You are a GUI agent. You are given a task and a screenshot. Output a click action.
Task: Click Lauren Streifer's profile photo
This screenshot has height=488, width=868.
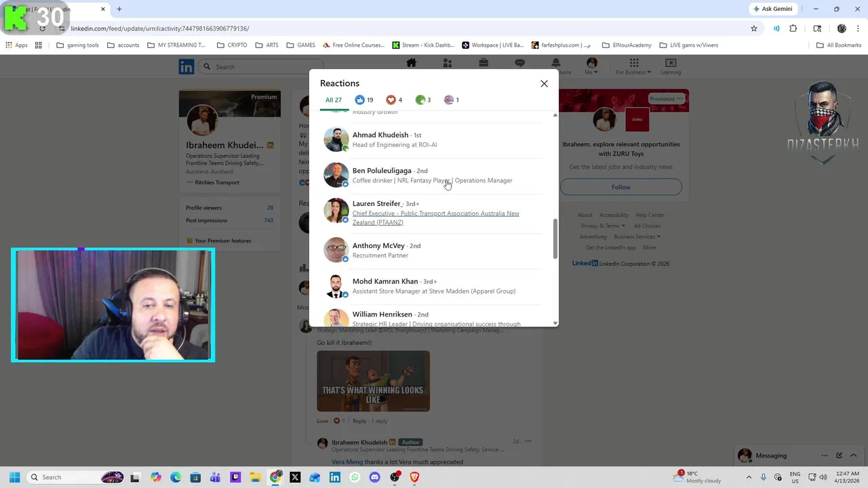pyautogui.click(x=336, y=211)
